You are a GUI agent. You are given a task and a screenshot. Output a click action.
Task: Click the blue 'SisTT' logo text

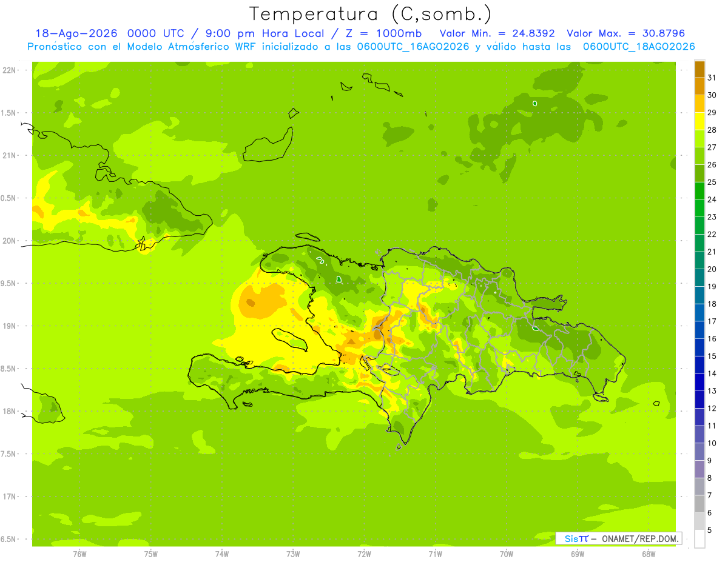click(x=576, y=538)
